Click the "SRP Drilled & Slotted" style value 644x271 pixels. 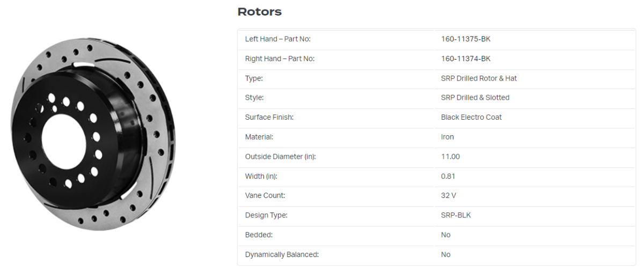475,98
